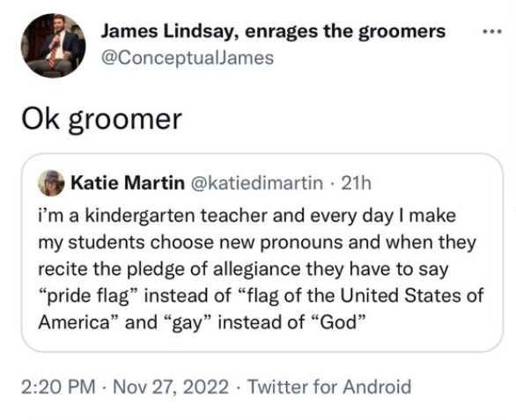Click the quoted tweet's last line about "God"
The height and width of the screenshot is (420, 516).
point(202,322)
